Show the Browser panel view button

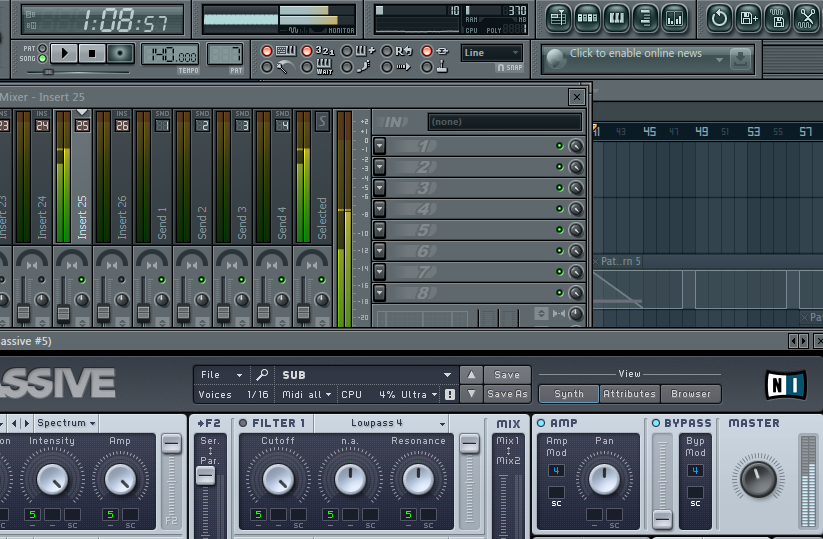coord(645,18)
